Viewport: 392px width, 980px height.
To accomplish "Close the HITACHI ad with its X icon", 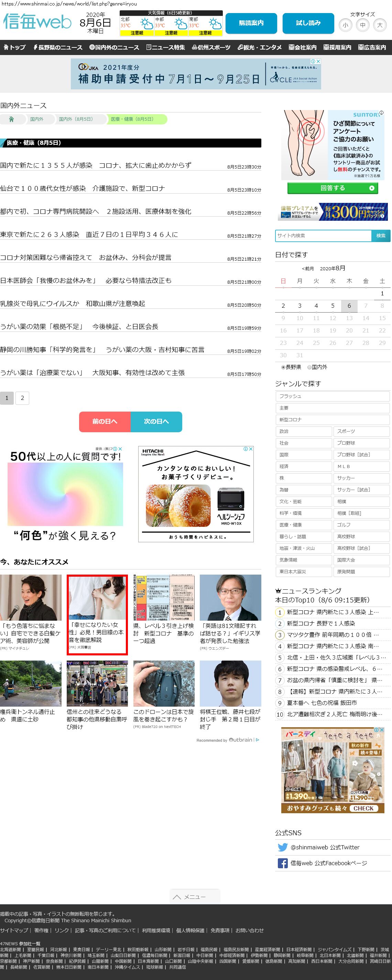I will pyautogui.click(x=251, y=449).
